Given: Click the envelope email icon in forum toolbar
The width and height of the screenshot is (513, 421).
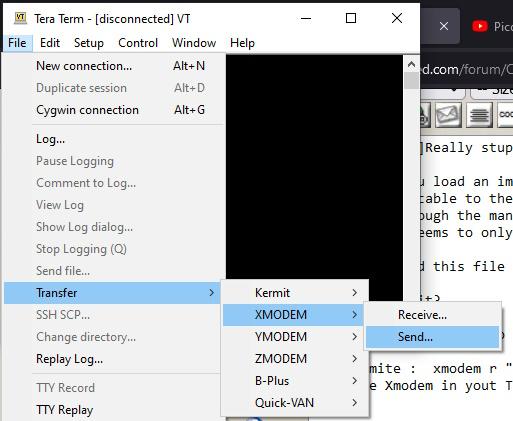Looking at the screenshot, I should (447, 114).
